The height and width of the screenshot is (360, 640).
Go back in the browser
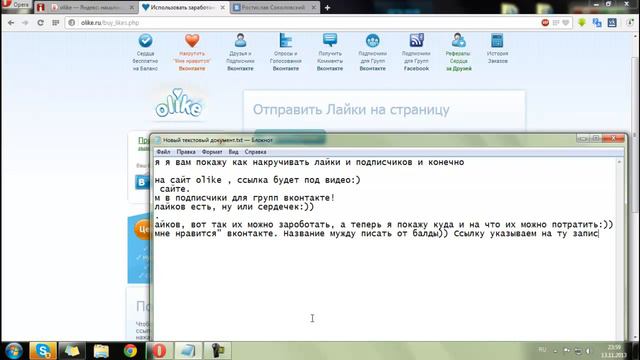tap(11, 23)
